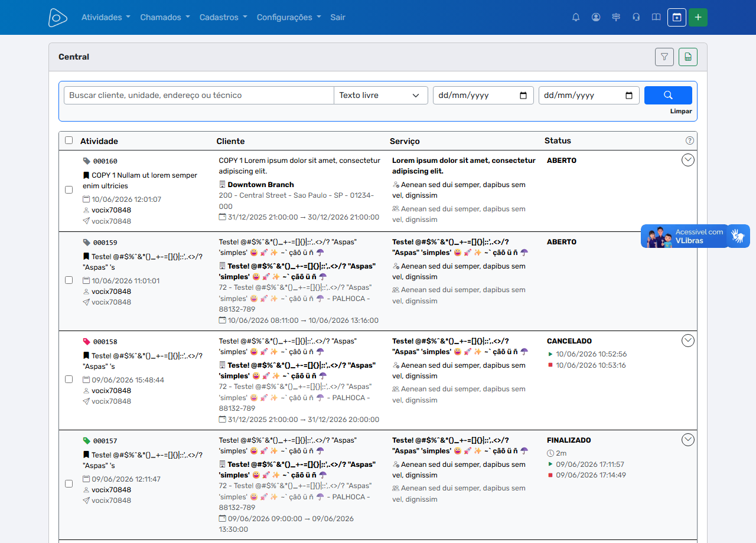Click the calendar add icon button

pos(677,17)
